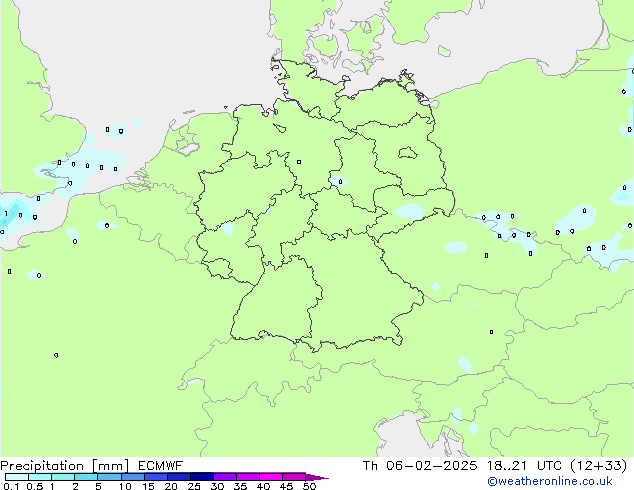Image resolution: width=634 pixels, height=490 pixels.
Task: Click the purple arrow tip past 50
Action: click(317, 477)
